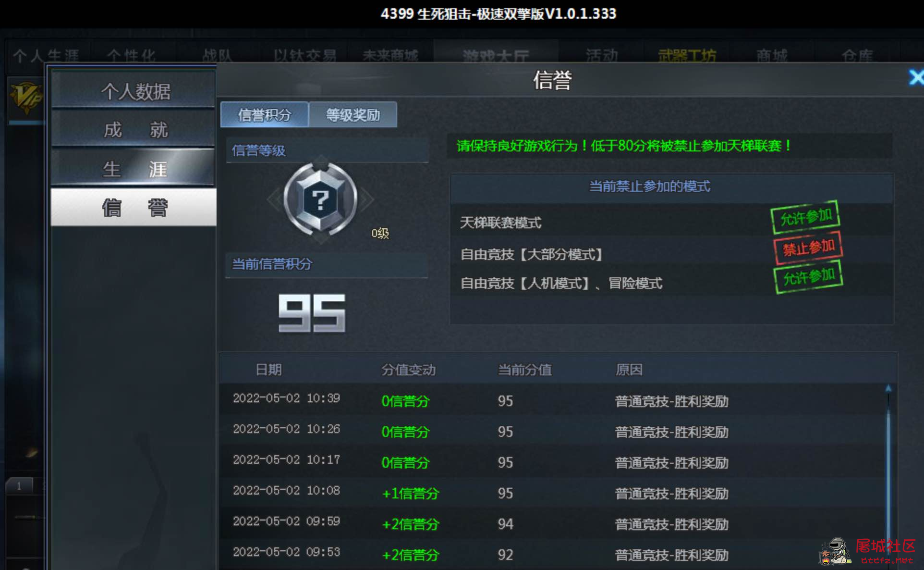Click the 日期 column header

click(268, 369)
